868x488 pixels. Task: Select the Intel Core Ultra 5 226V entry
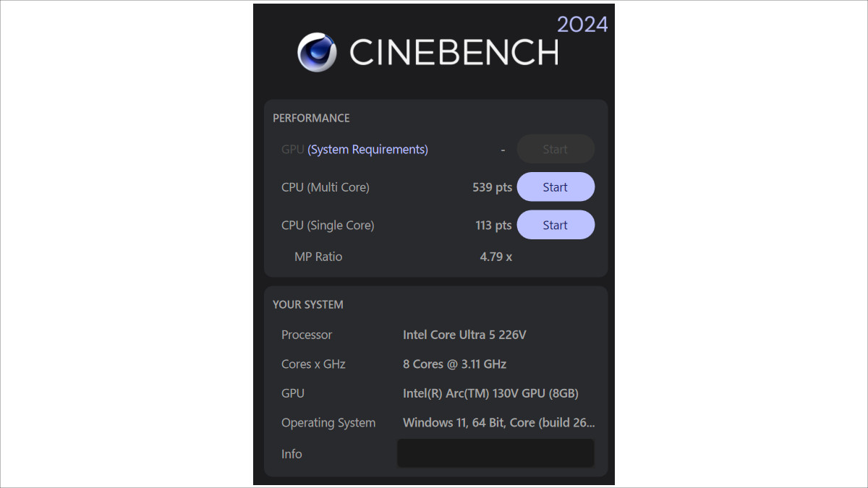(464, 335)
